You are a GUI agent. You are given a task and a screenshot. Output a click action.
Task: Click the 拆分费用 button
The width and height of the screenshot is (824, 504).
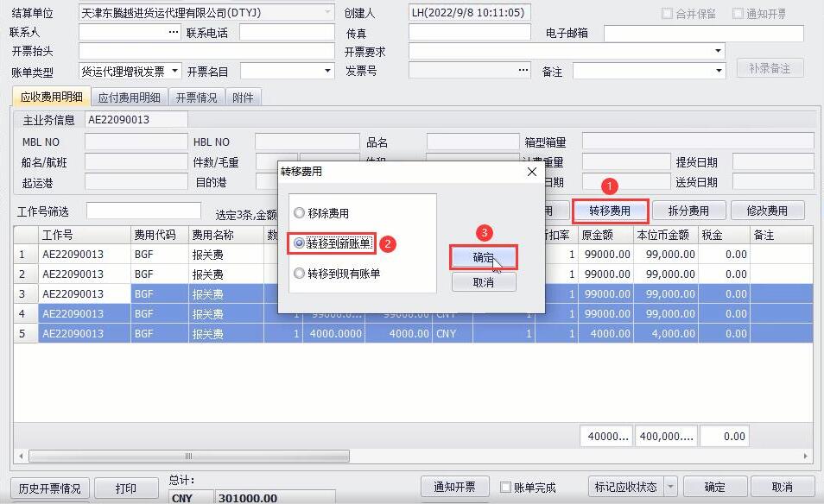[688, 211]
